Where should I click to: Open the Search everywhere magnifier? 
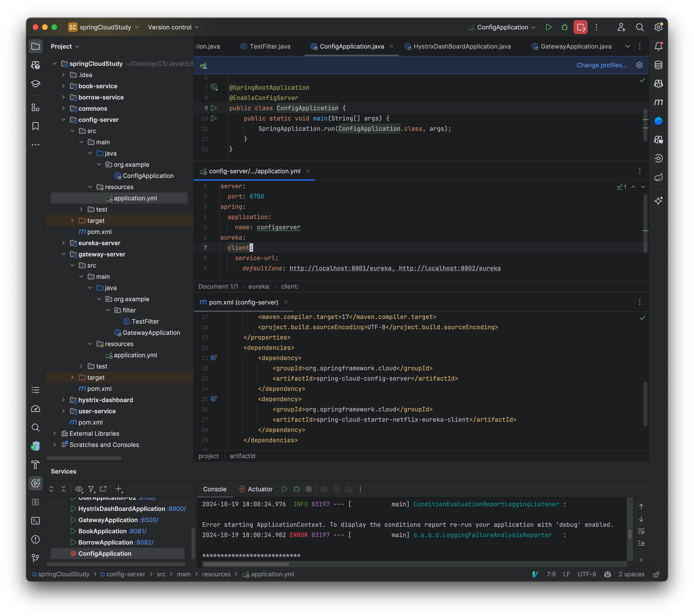tap(640, 27)
